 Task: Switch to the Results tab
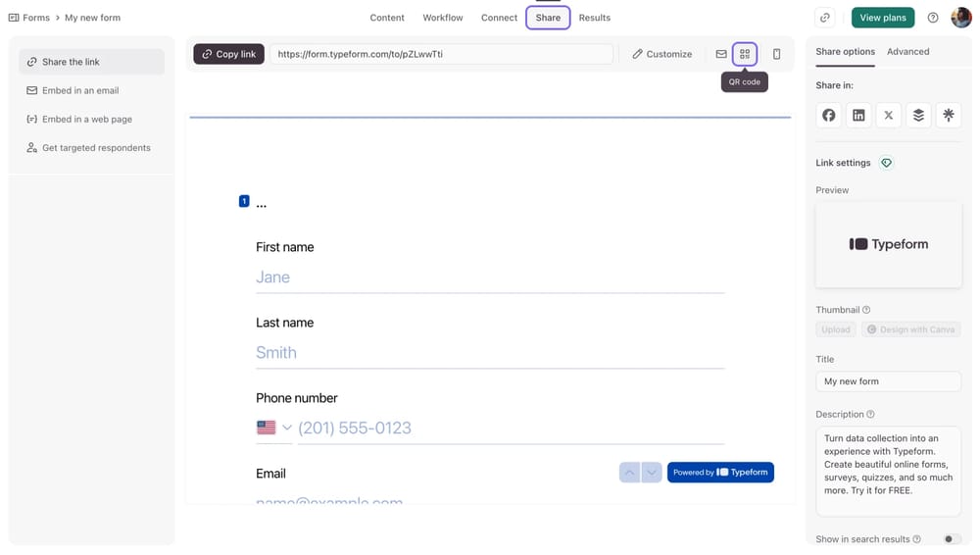(594, 18)
